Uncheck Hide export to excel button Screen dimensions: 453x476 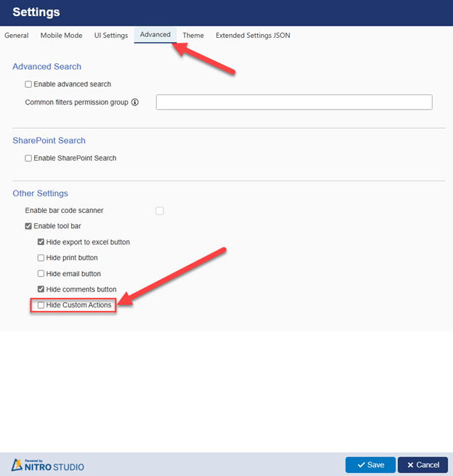41,242
